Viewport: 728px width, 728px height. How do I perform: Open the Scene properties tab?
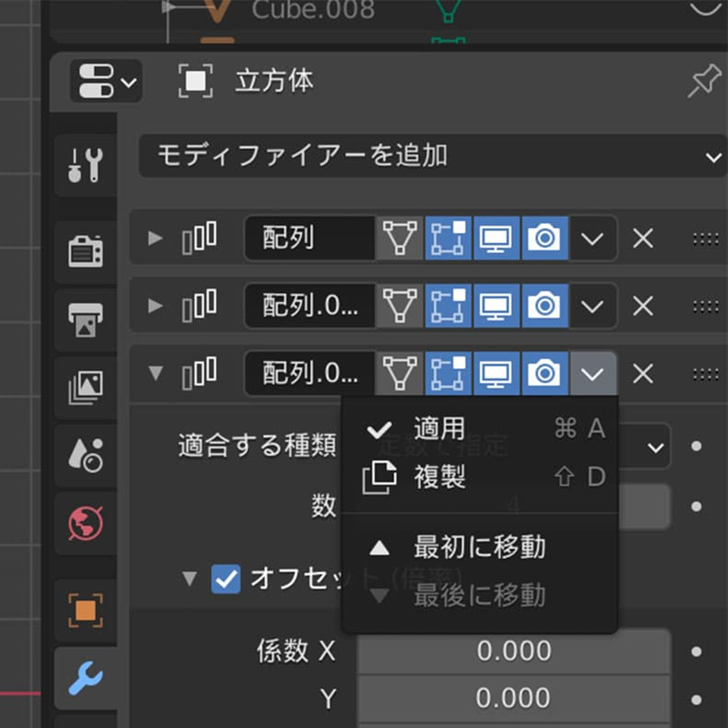[85, 455]
